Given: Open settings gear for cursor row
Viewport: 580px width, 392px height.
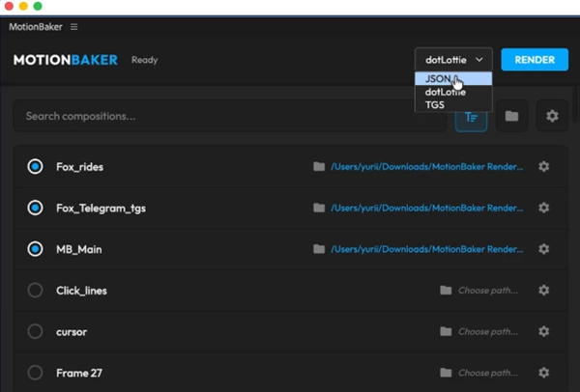Looking at the screenshot, I should (543, 331).
